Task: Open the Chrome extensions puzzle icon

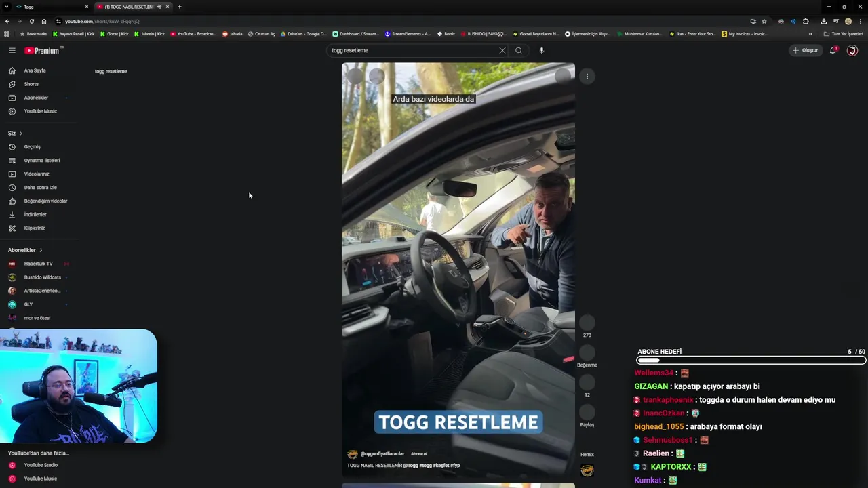Action: [x=806, y=21]
